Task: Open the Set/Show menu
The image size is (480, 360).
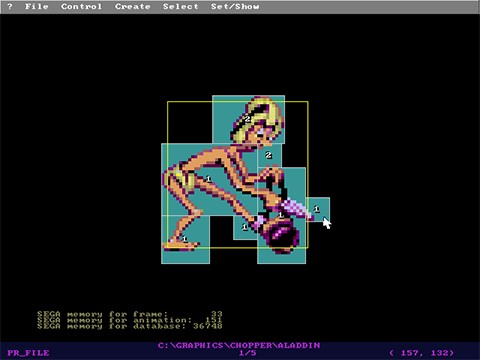Action: tap(235, 6)
